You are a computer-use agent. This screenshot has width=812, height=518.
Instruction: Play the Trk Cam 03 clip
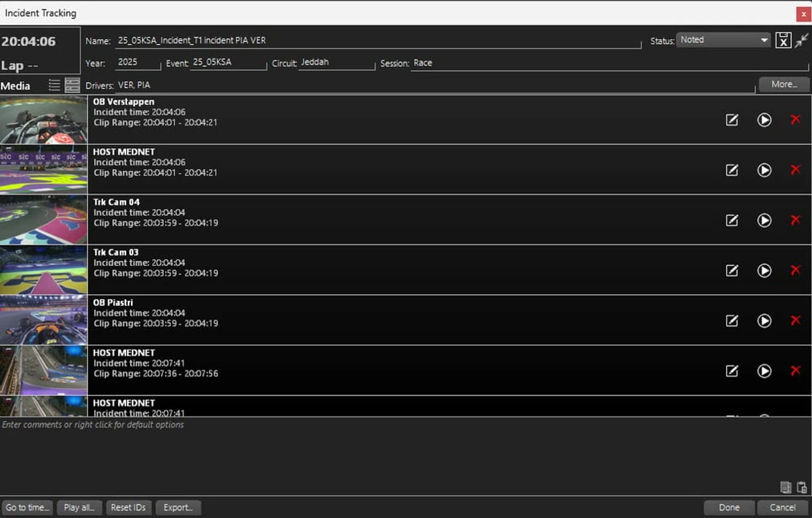click(764, 270)
